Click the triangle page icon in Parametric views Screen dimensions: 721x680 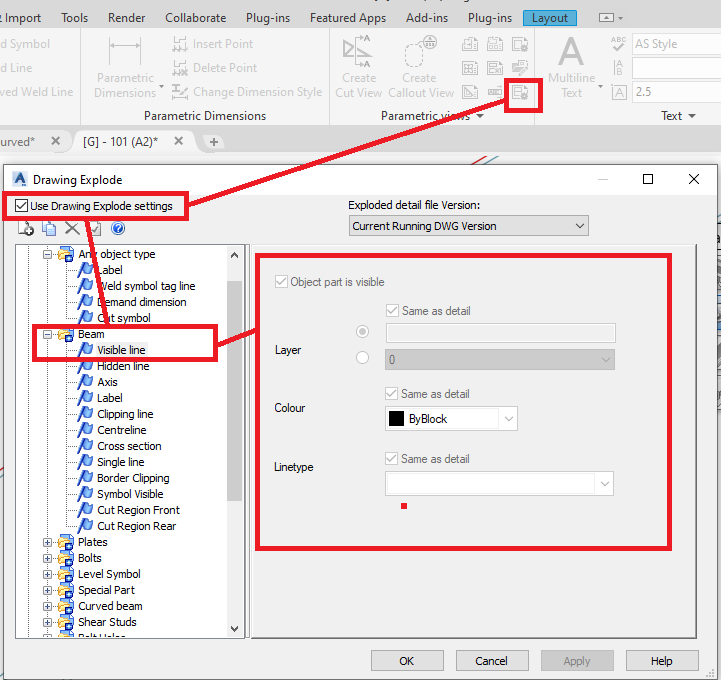pyautogui.click(x=470, y=92)
